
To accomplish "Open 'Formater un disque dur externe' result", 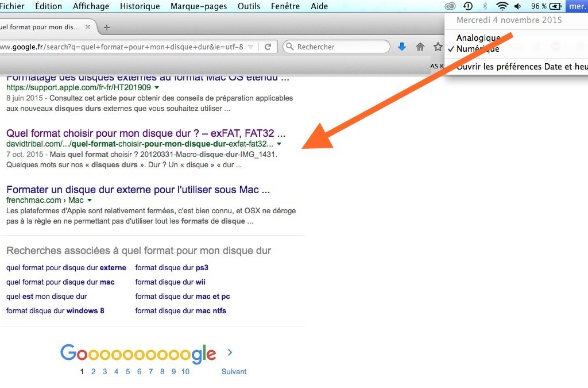I will point(138,190).
